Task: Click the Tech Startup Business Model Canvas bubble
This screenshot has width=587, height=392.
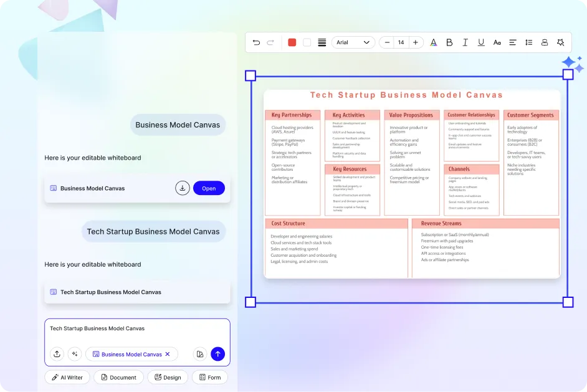Action: point(153,231)
